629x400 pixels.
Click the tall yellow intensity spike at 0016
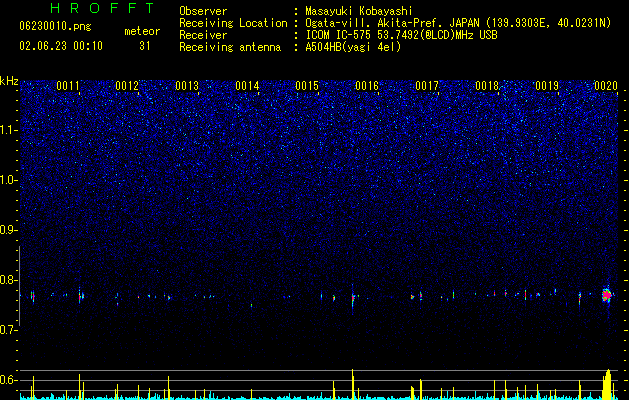353,384
